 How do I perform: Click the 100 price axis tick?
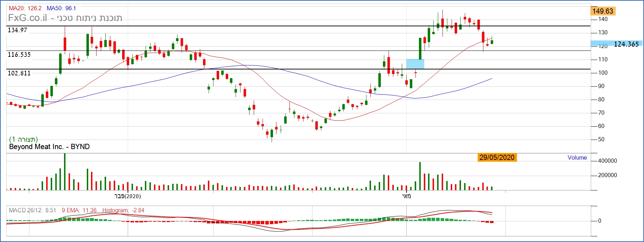[x=603, y=73]
